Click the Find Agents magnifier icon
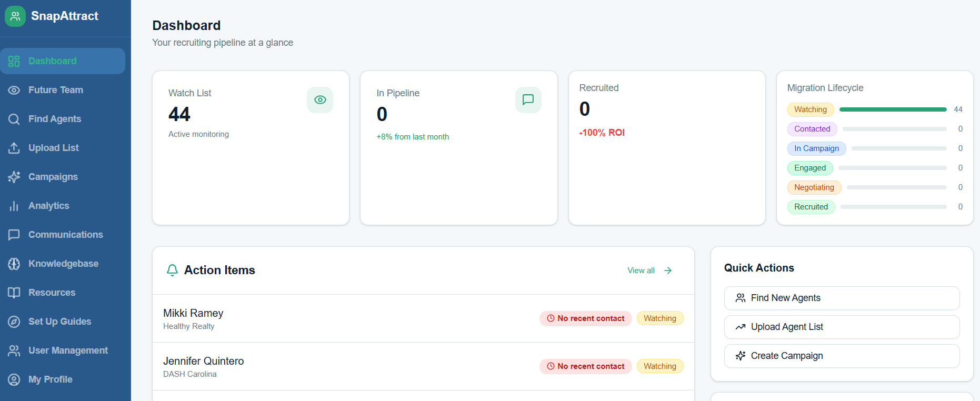This screenshot has width=980, height=401. pos(14,119)
